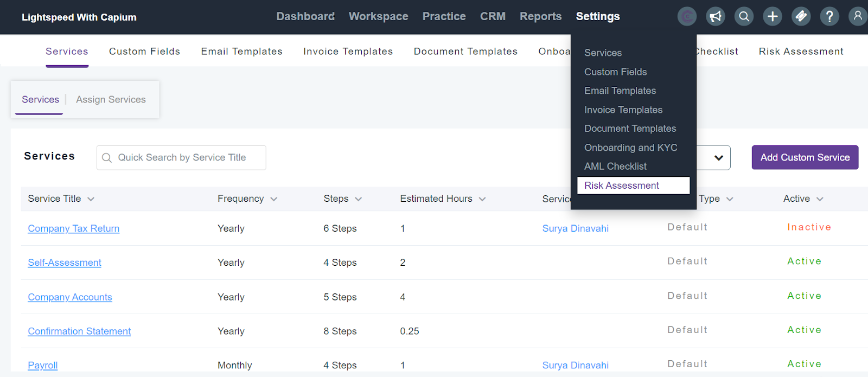Switch to Document Templates tab in sub-navigation

click(465, 52)
